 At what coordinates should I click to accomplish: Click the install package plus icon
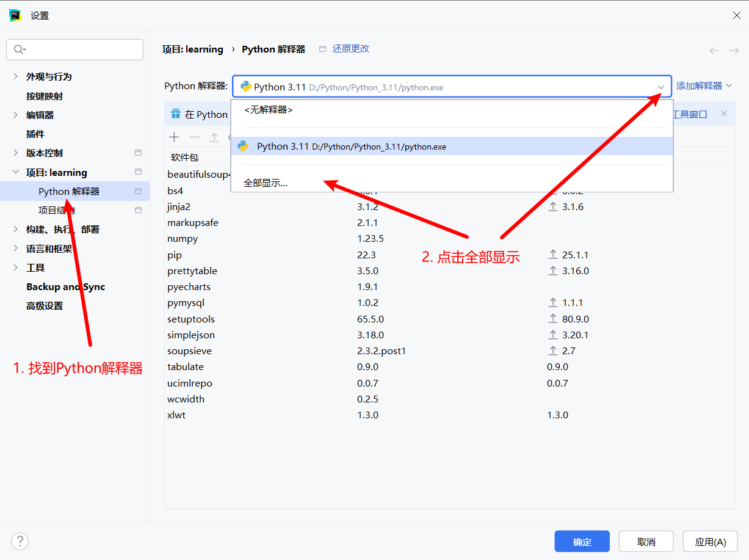175,137
